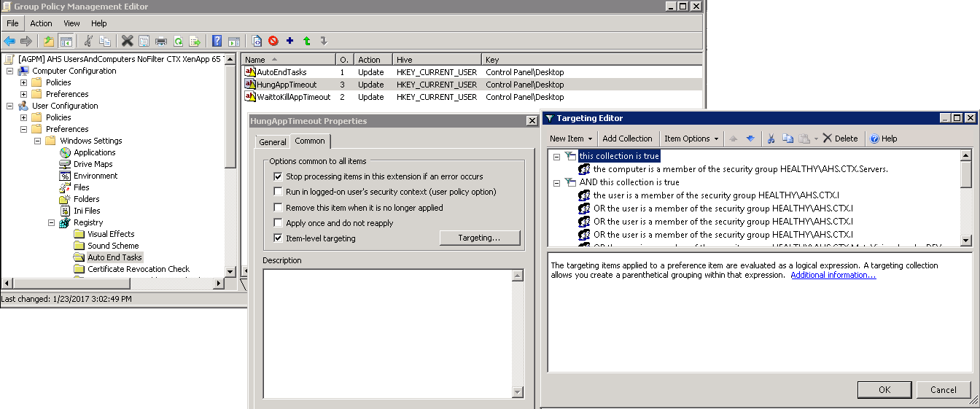
Task: Click the green move up arrow icon
Action: point(307,41)
